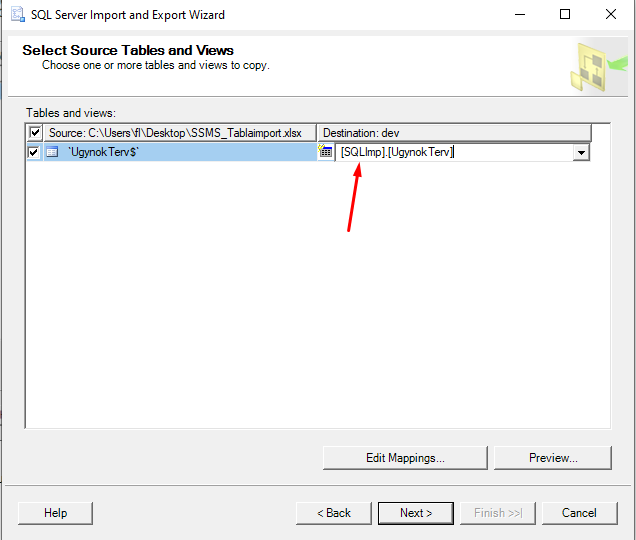Go back to previous wizard step
This screenshot has width=636, height=540.
pyautogui.click(x=334, y=513)
